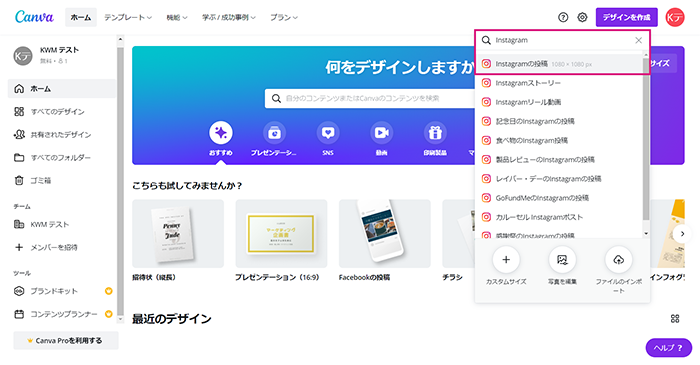This screenshot has width=700, height=365.
Task: Open ゴミ箱 in the sidebar
Action: [x=62, y=181]
